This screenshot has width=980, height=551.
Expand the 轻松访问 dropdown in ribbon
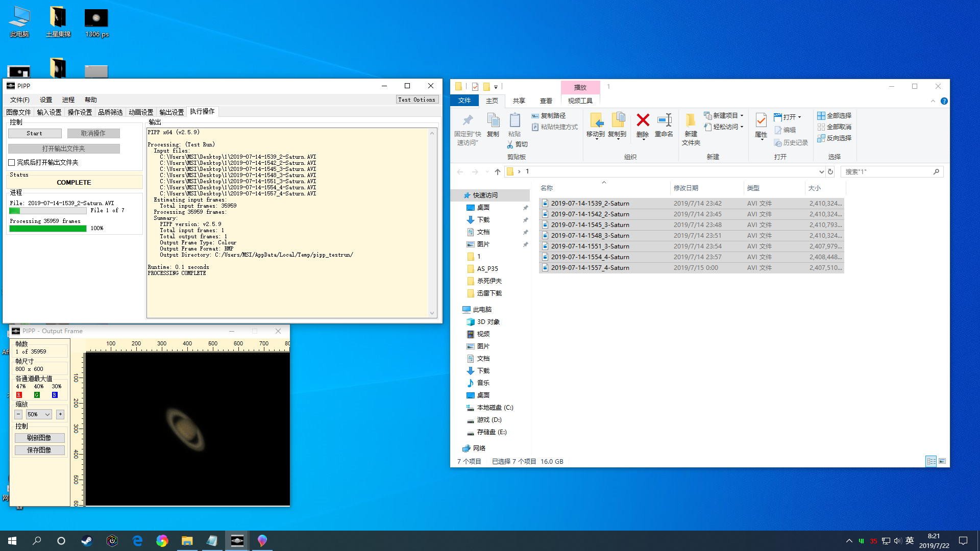point(742,127)
